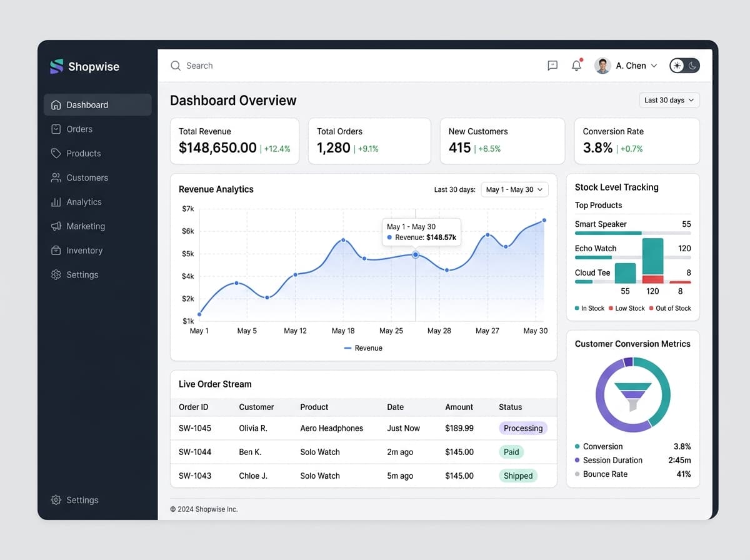Viewport: 750px width, 560px height.
Task: Click the Inventory box icon in sidebar
Action: (x=56, y=251)
